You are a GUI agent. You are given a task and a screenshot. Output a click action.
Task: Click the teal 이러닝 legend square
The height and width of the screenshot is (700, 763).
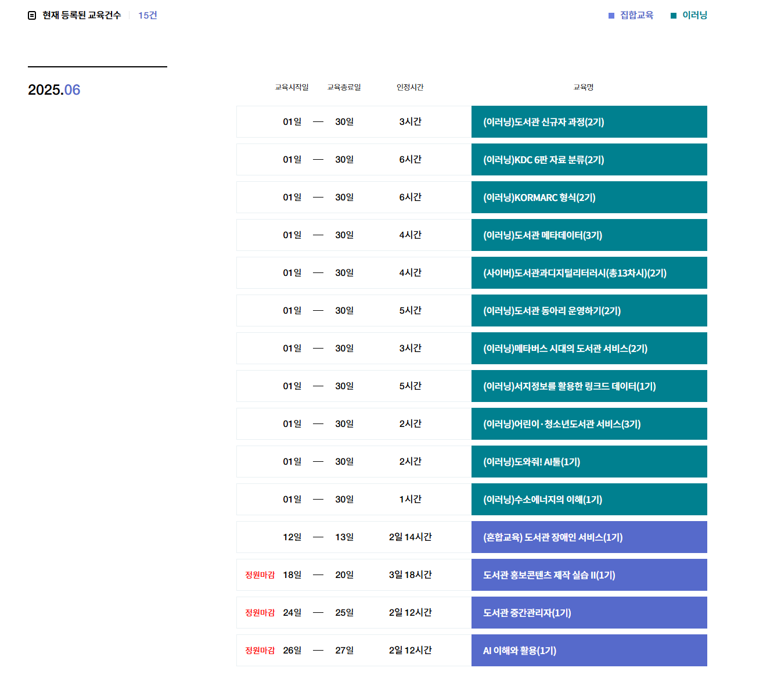coord(674,16)
